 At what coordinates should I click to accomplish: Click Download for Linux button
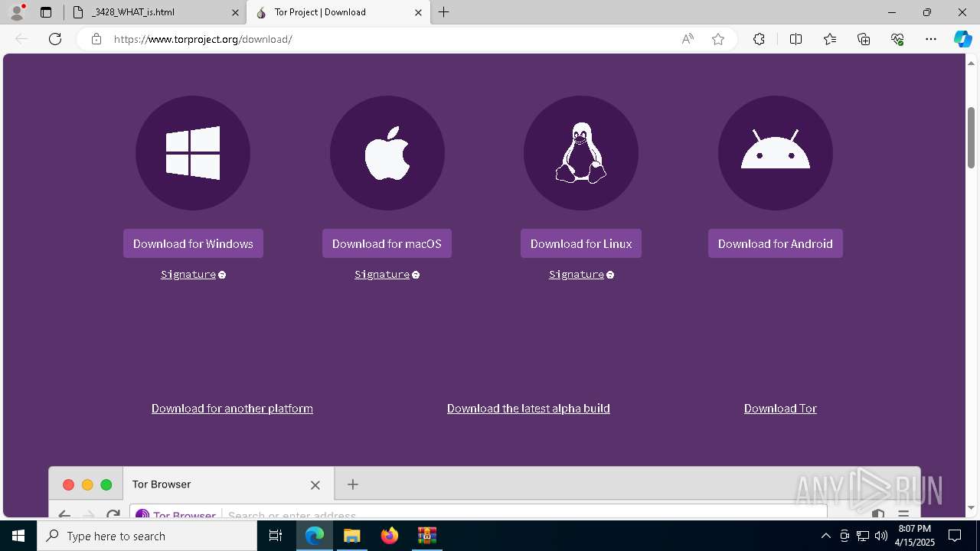pos(581,243)
